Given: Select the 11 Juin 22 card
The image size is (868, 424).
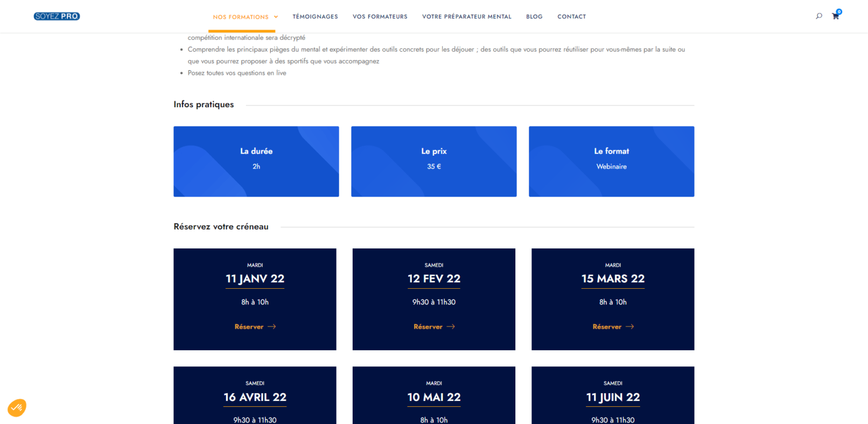Looking at the screenshot, I should tap(613, 397).
